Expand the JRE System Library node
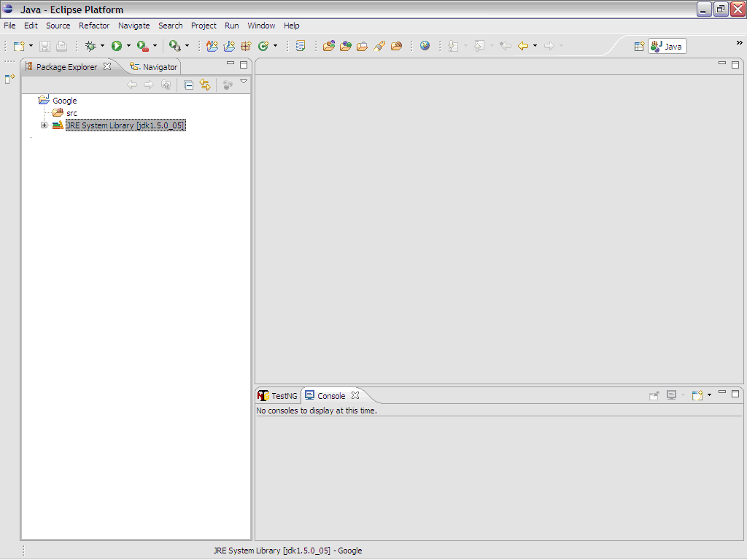 tap(44, 125)
